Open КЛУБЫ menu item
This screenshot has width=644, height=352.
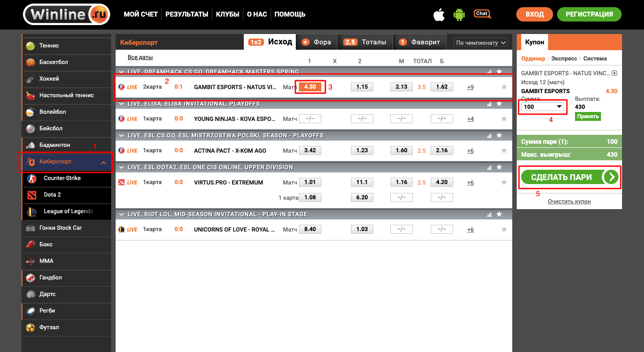(228, 14)
